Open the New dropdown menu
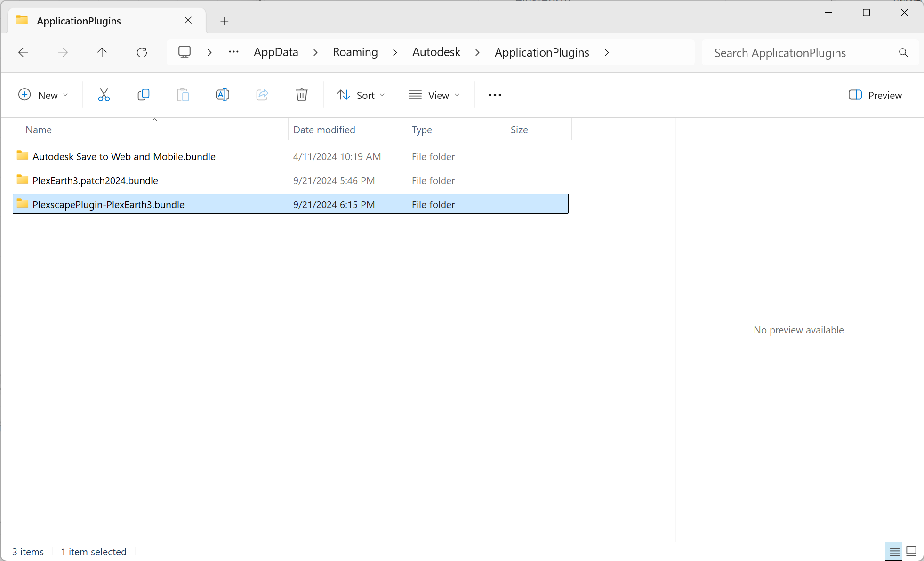The image size is (924, 561). pos(43,95)
